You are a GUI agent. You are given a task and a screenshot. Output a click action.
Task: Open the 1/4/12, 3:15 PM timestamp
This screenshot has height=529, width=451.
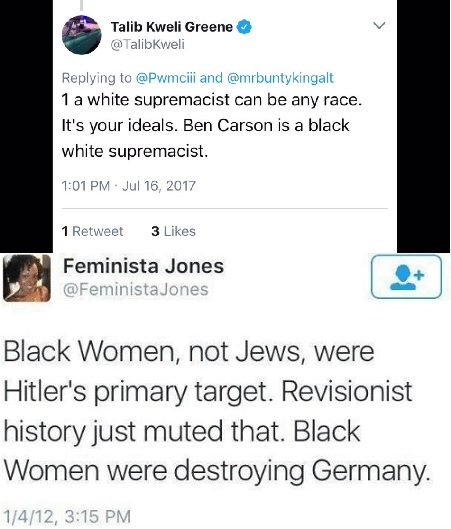tap(66, 517)
